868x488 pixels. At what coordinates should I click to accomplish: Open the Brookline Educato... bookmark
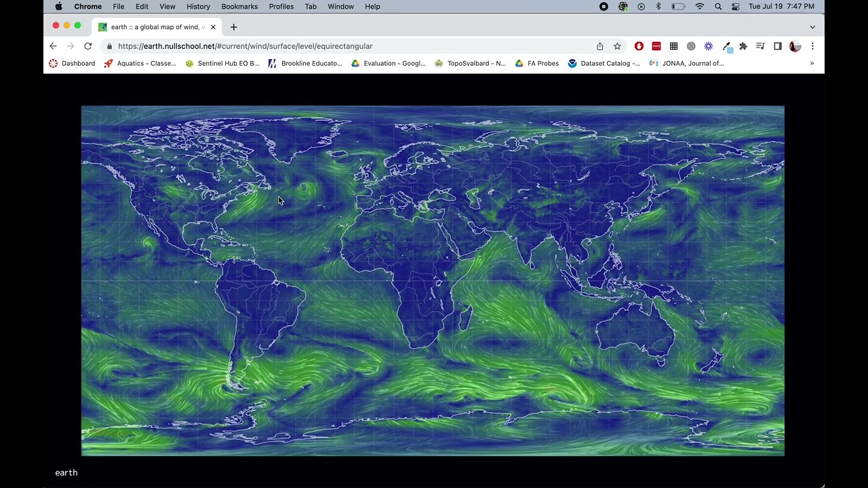pyautogui.click(x=304, y=63)
